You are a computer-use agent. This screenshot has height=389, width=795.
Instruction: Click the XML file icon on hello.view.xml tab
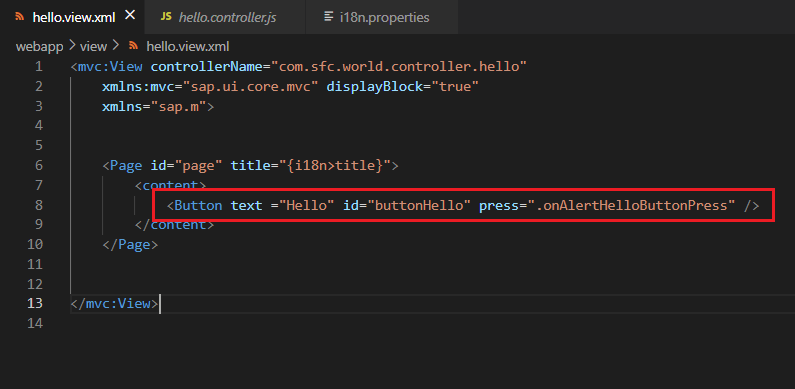pos(20,17)
